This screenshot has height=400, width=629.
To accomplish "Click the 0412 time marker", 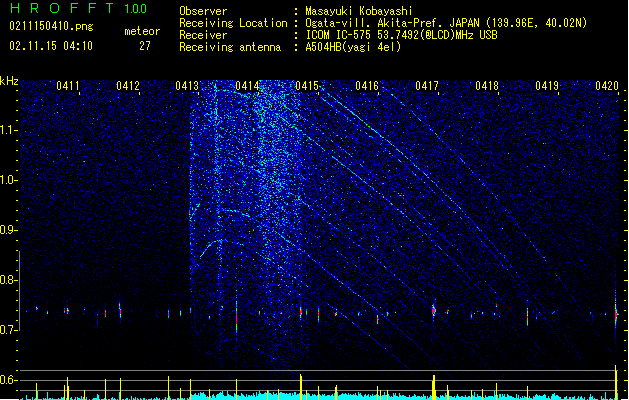I will pyautogui.click(x=128, y=85).
